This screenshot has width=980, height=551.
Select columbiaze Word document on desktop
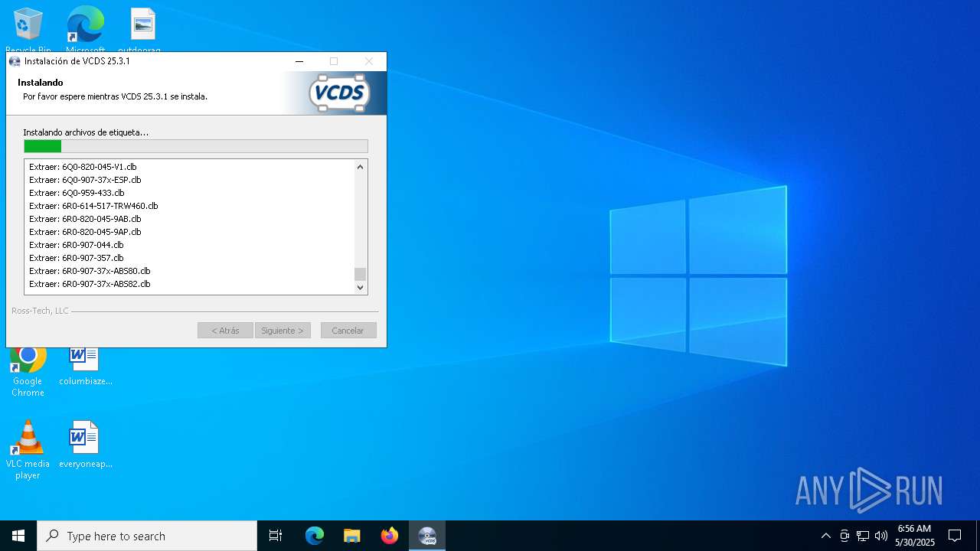tap(85, 367)
